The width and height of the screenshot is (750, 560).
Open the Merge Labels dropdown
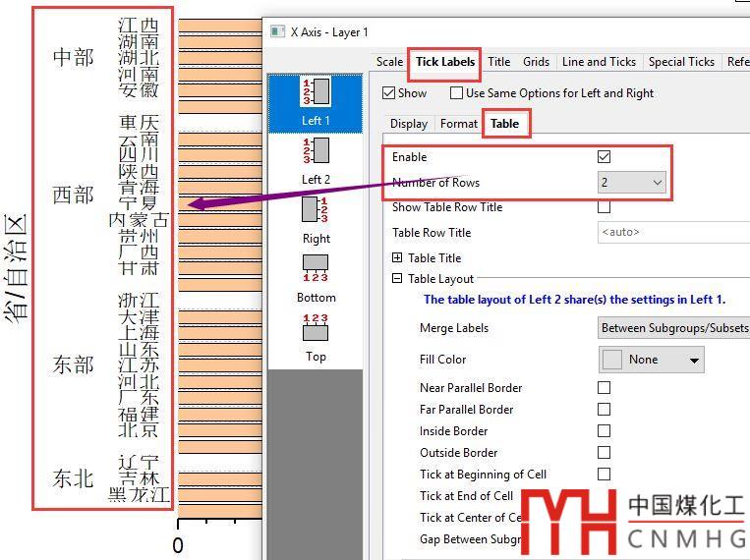[x=674, y=328]
